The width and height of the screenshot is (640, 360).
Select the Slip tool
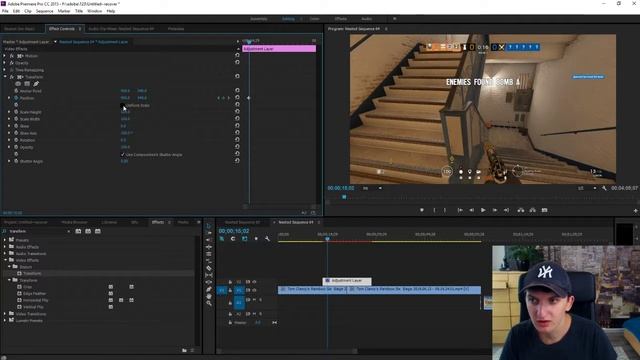point(209,275)
